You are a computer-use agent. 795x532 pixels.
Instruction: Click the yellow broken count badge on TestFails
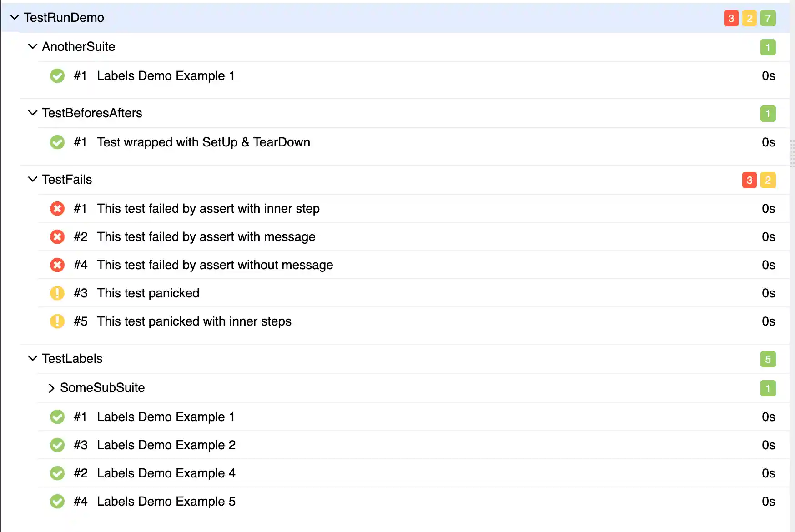pos(768,180)
